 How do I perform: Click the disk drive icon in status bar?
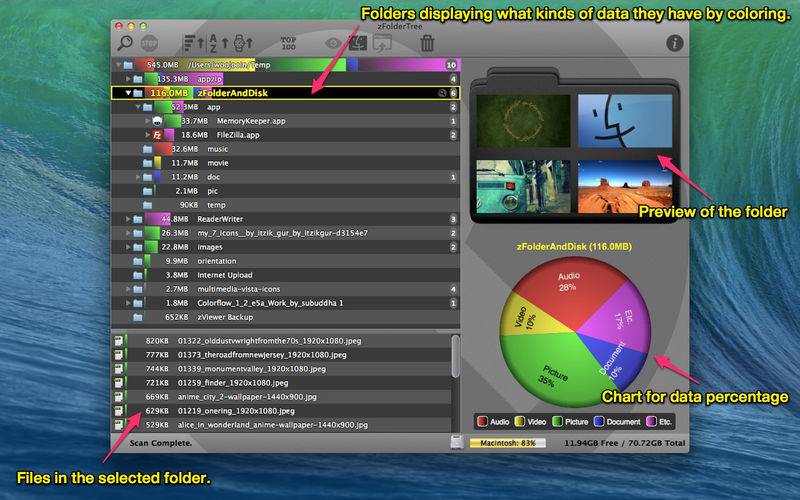pos(457,442)
